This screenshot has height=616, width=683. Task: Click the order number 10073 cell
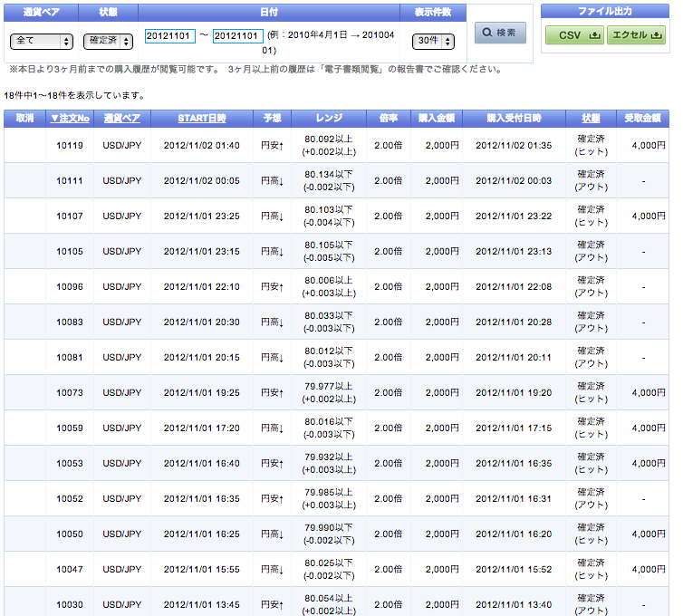point(70,393)
